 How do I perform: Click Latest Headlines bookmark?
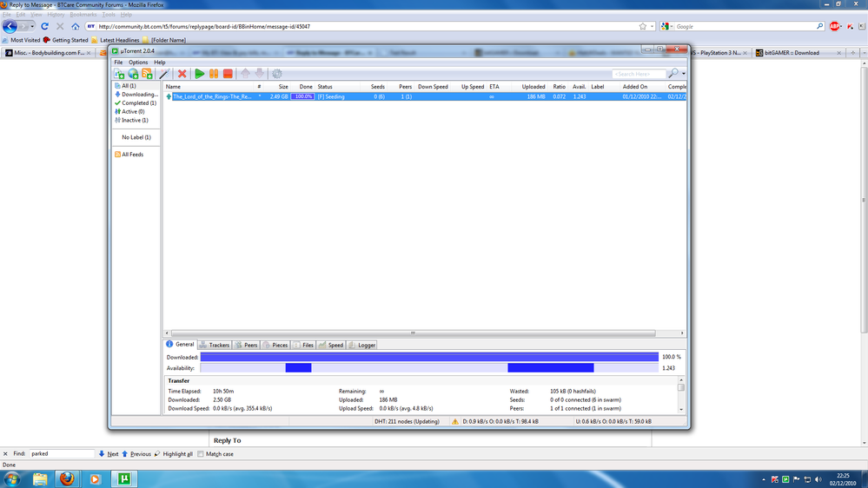116,41
